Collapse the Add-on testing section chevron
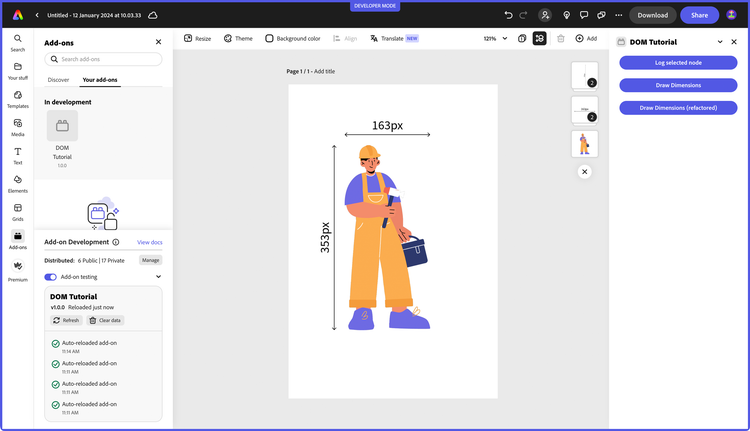Viewport: 750px width, 431px height. tap(157, 277)
